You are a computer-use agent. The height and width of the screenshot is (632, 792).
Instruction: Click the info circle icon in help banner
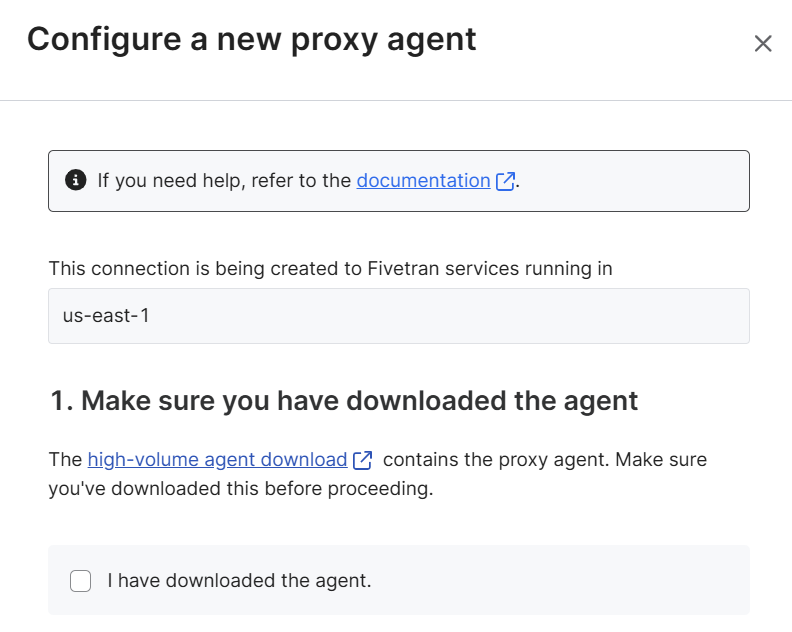[x=76, y=180]
